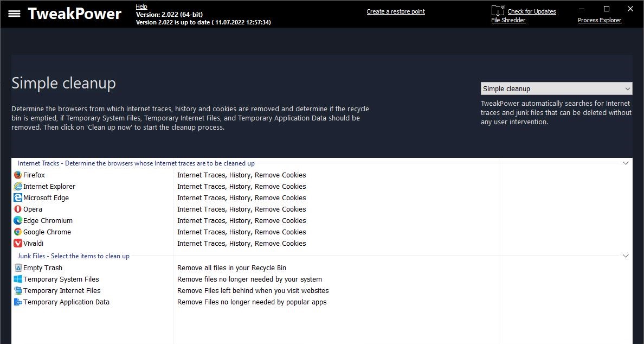This screenshot has height=344, width=644.
Task: Select the Empty Trash row label
Action: (x=43, y=268)
